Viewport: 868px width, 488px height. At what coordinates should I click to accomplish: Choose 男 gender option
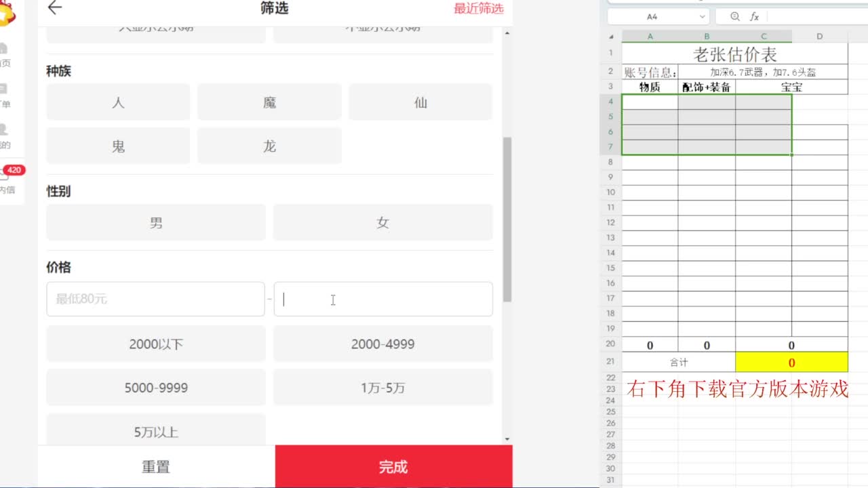(156, 222)
